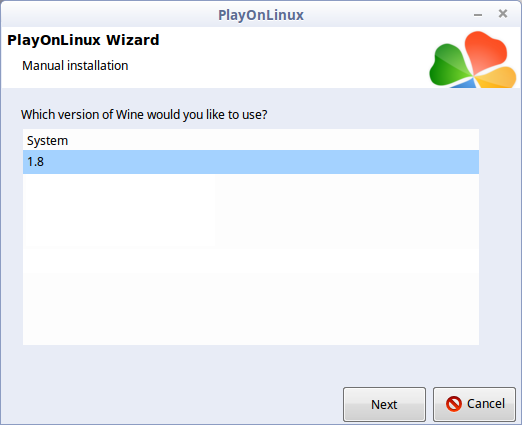
Task: Close the PlayOnLinux wizard window
Action: coord(503,14)
